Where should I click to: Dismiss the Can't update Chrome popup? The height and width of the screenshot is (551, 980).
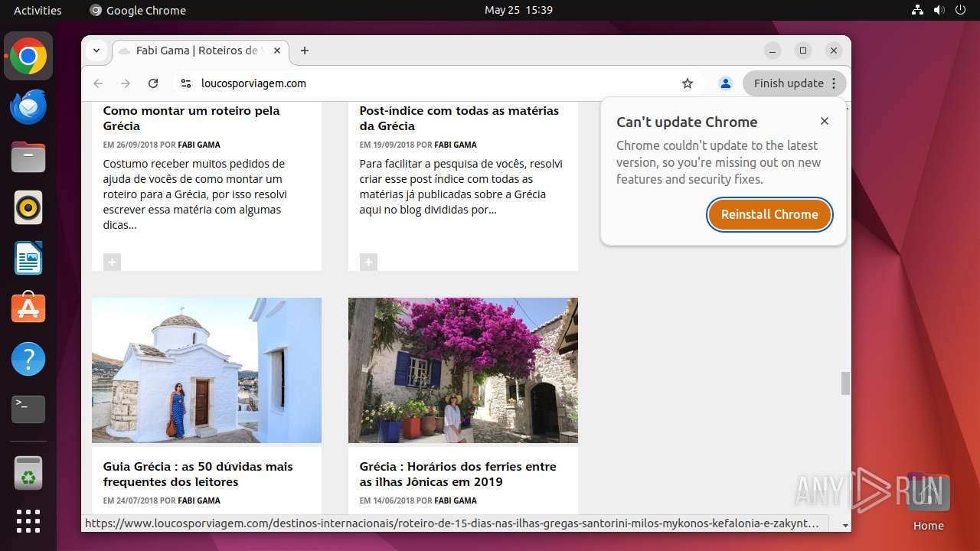pos(825,121)
